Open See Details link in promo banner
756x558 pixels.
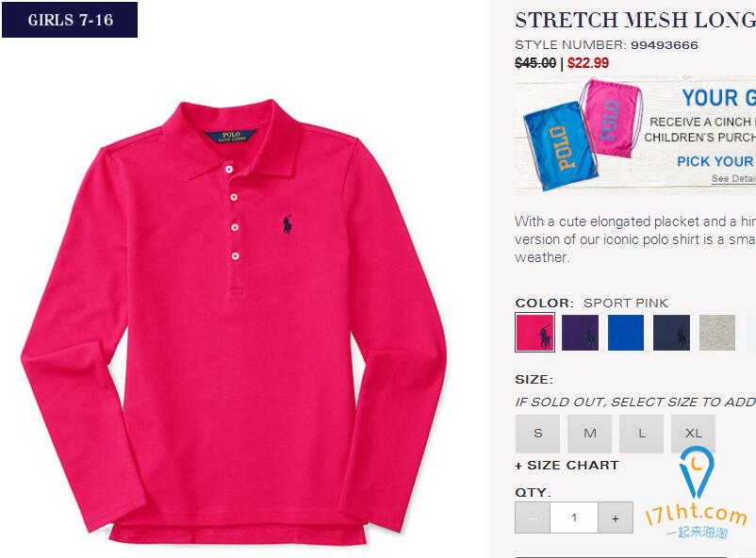click(x=733, y=178)
